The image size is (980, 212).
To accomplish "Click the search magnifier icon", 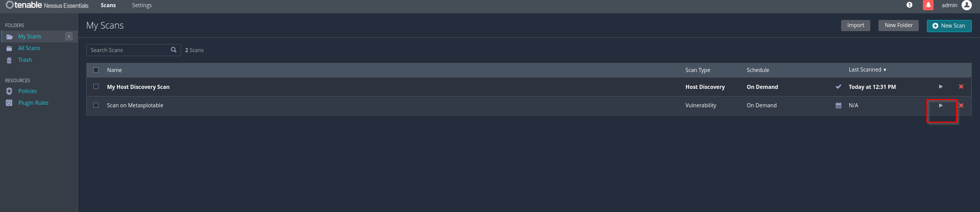I will coord(174,50).
